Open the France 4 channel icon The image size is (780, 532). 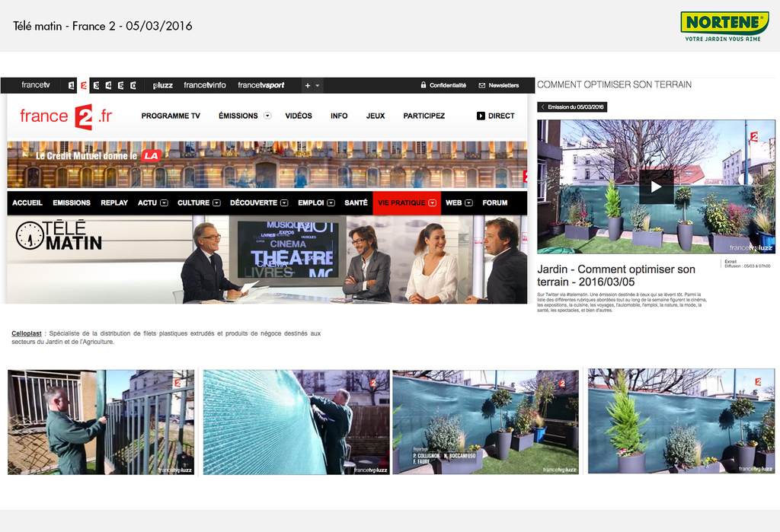(108, 85)
